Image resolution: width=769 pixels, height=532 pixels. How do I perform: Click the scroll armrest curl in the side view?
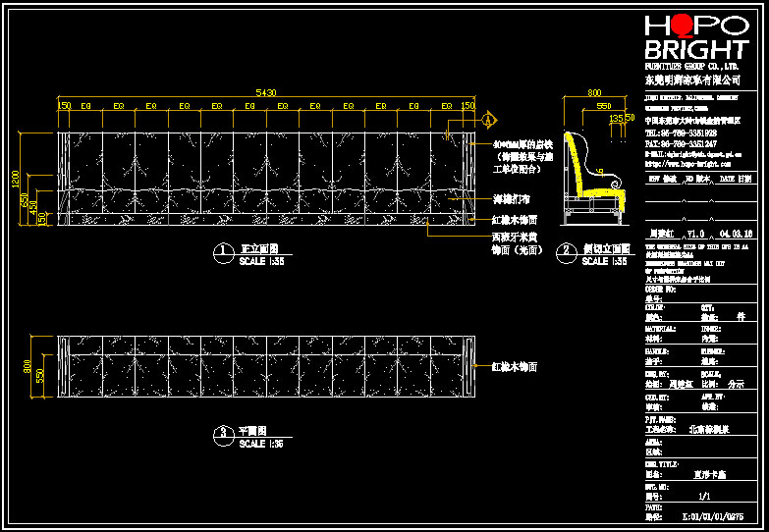pyautogui.click(x=616, y=184)
